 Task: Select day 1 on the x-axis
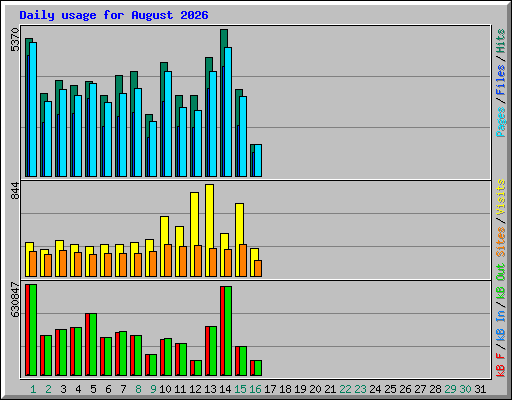coord(33,389)
